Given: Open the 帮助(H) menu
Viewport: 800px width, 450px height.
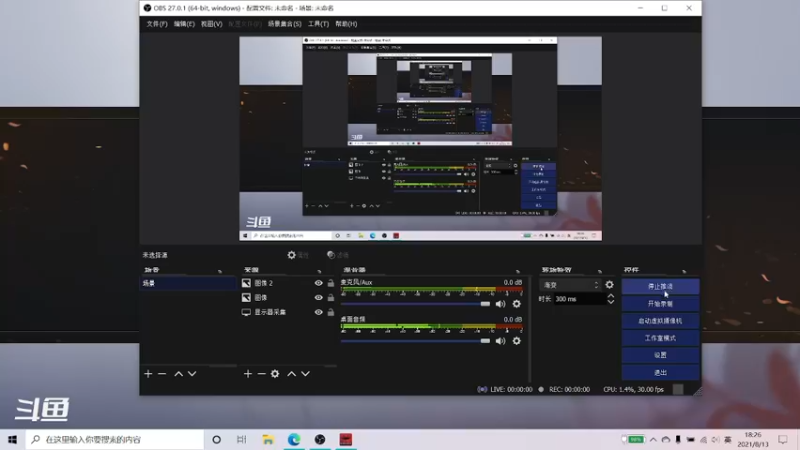Looking at the screenshot, I should point(346,24).
